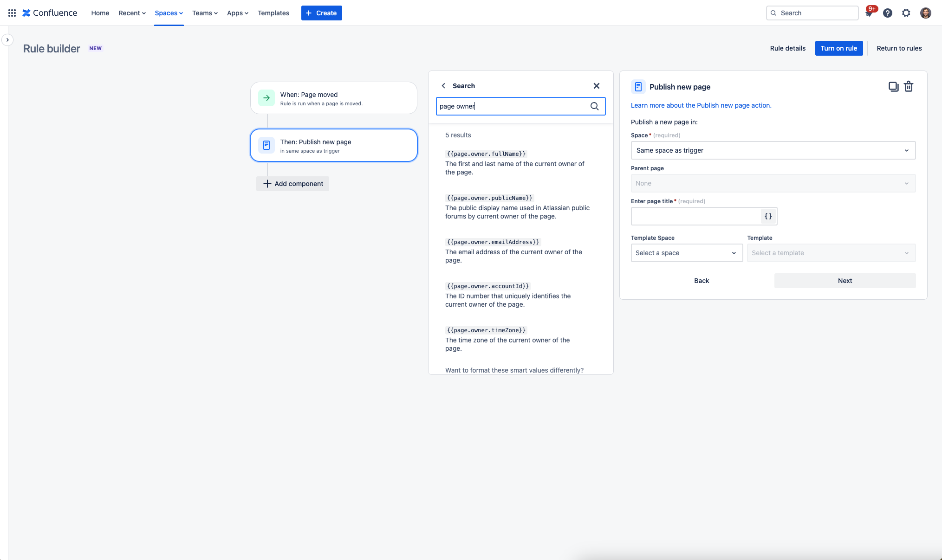Run the search with the magnifier icon
Screen dimensions: 942x560
595,106
